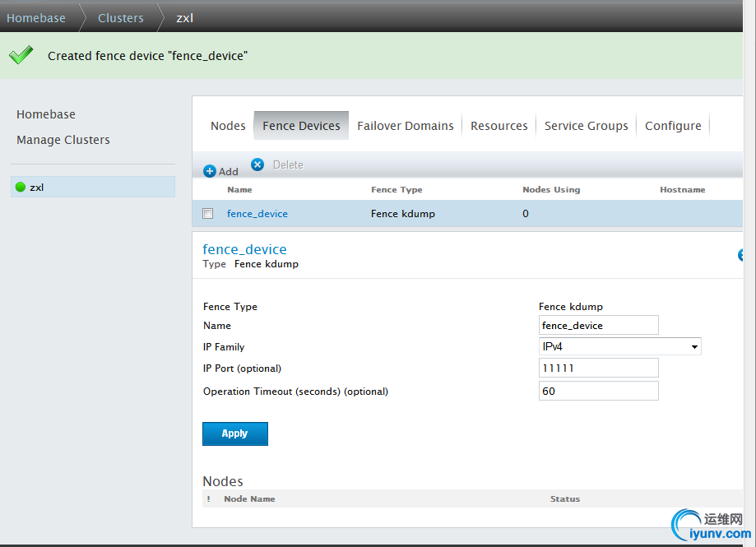Click the Nodes Using value 0

(526, 214)
